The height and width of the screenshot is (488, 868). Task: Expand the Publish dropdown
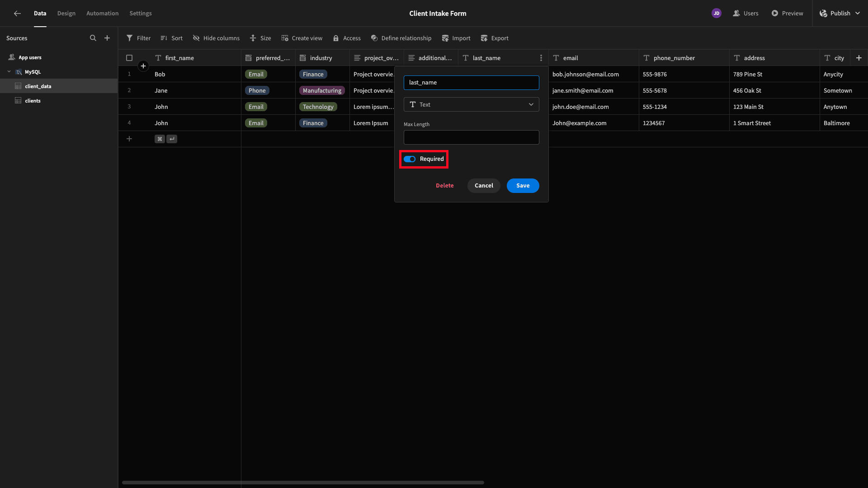(x=858, y=14)
